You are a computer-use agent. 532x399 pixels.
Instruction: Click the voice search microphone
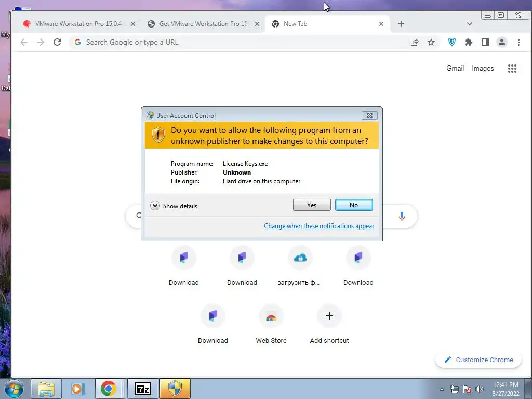[402, 216]
